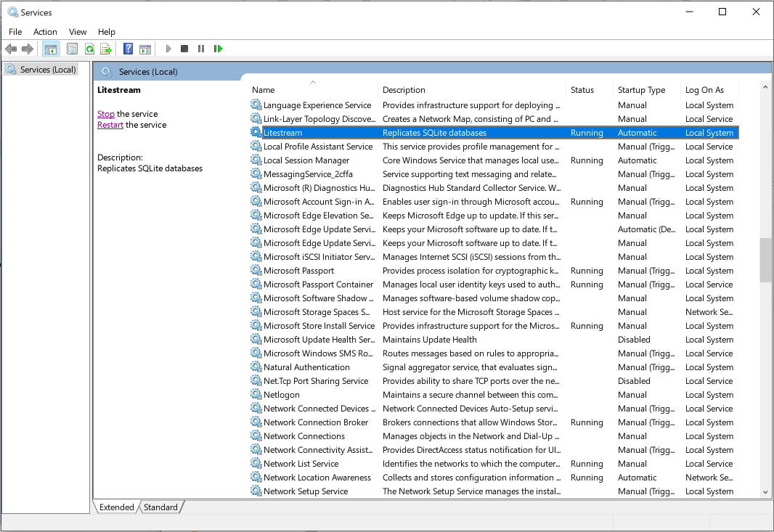Start the service using the play icon
The height and width of the screenshot is (532, 774).
click(168, 49)
